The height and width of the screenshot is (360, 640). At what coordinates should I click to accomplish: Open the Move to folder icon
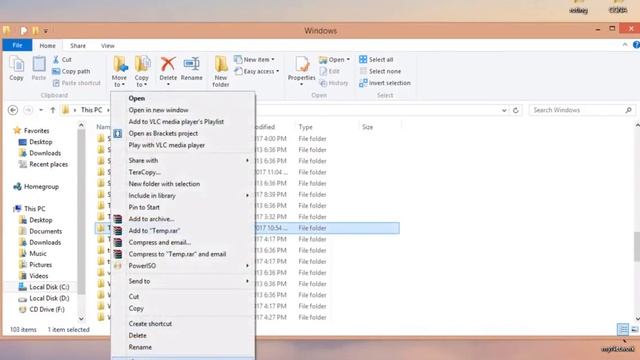click(120, 64)
